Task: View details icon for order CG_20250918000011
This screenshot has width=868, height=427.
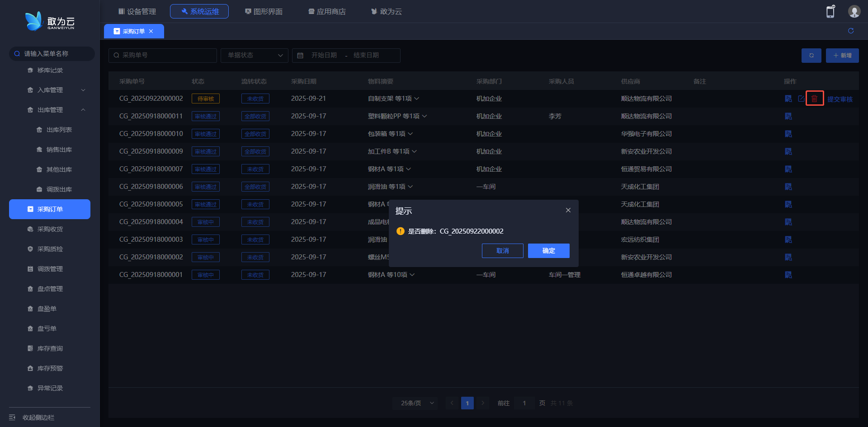Action: tap(788, 116)
